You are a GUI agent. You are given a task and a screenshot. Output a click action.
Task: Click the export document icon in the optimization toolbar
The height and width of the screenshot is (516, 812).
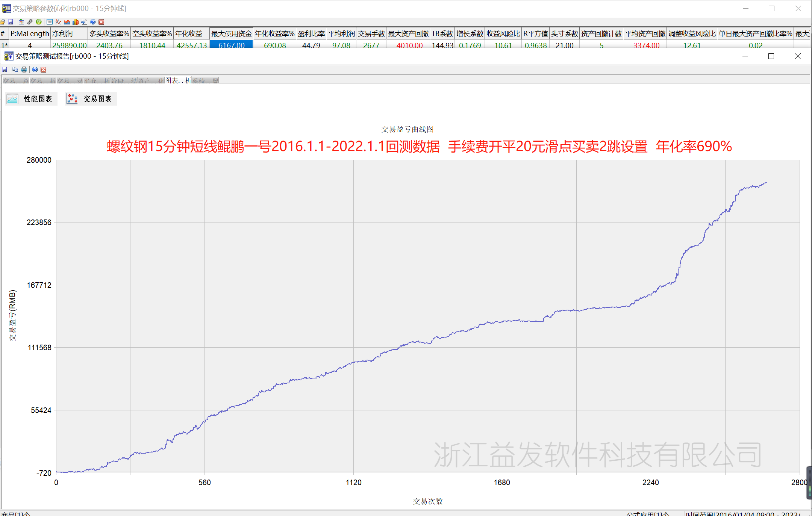point(84,22)
